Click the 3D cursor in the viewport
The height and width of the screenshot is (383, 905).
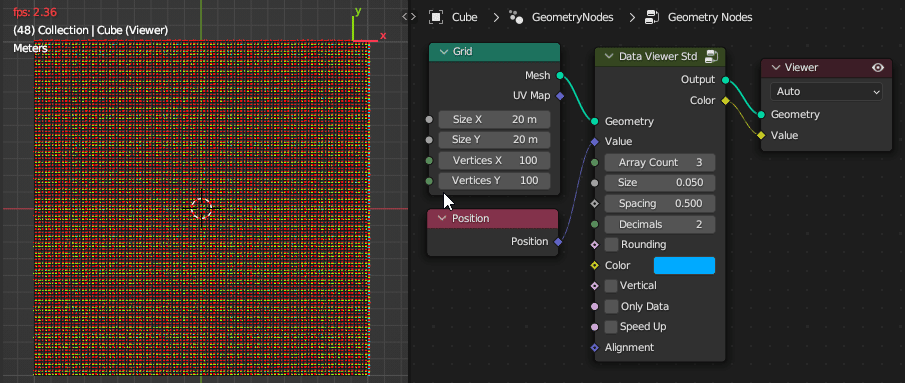(x=201, y=209)
